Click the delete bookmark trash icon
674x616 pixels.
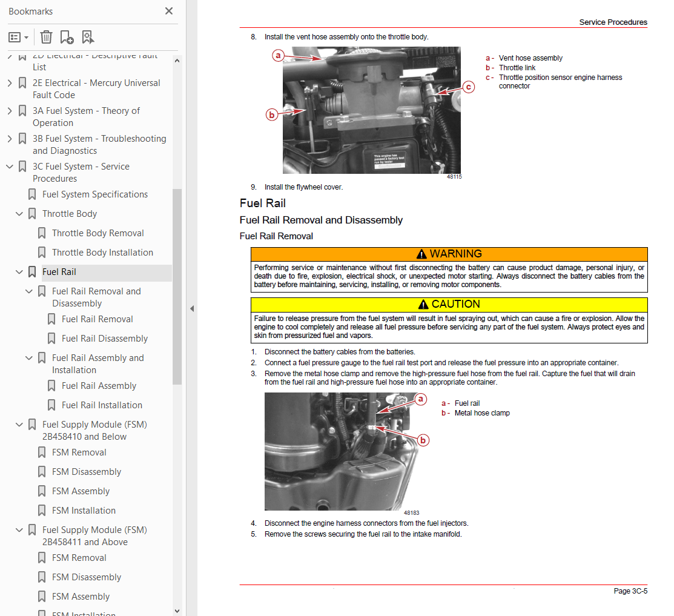[46, 38]
